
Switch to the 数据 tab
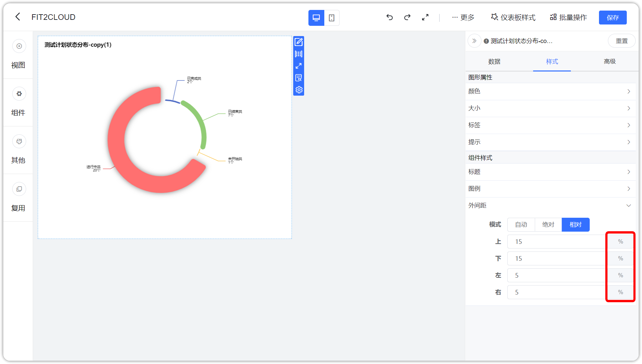494,62
